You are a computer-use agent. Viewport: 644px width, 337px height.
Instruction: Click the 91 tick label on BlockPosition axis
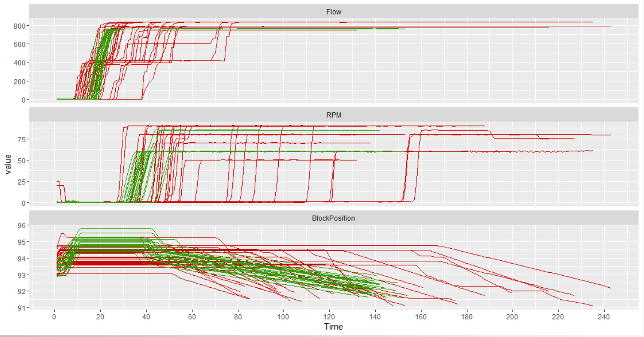coord(21,308)
